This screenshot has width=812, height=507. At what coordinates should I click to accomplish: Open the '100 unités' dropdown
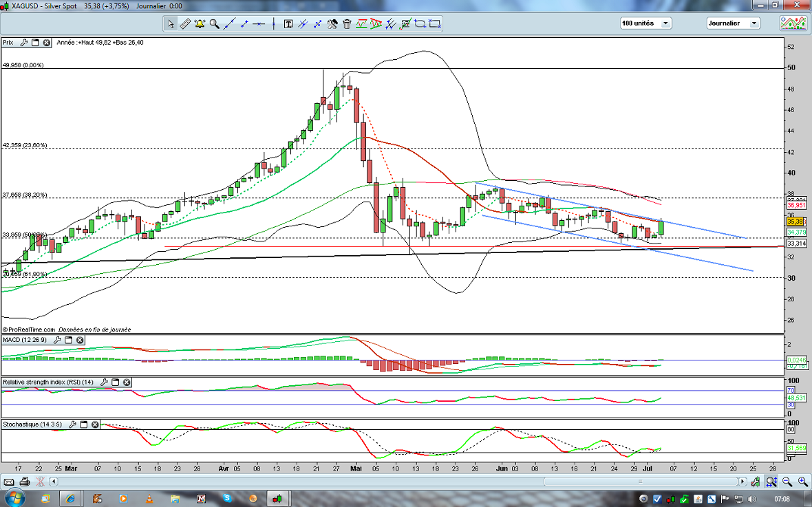coord(645,23)
